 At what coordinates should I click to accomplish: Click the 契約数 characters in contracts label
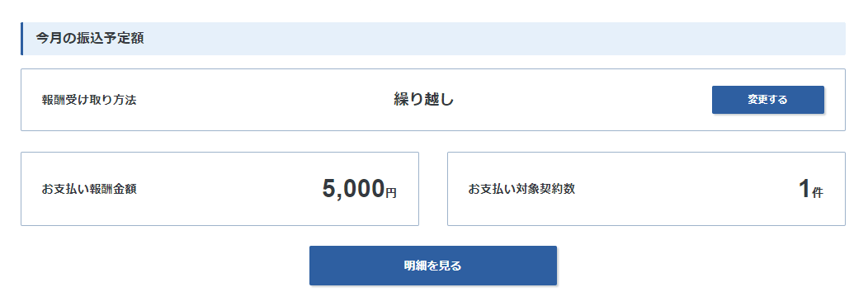[558, 189]
